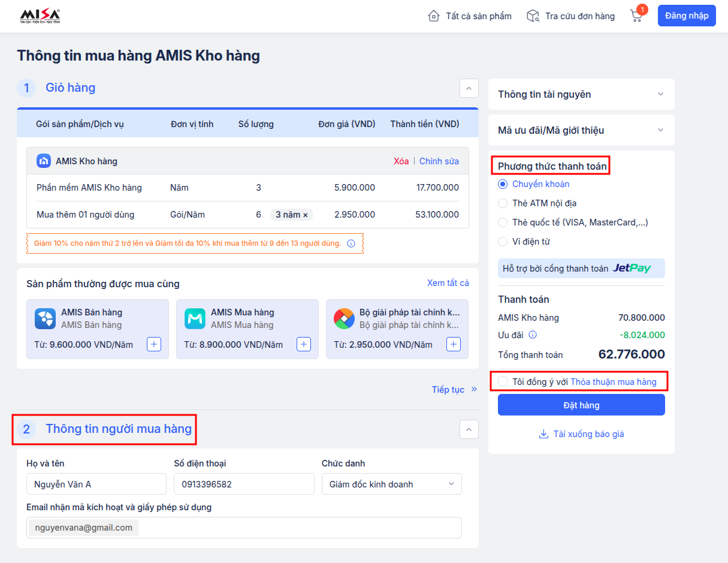Select Ví điện tử payment method
This screenshot has width=728, height=563.
pos(503,242)
